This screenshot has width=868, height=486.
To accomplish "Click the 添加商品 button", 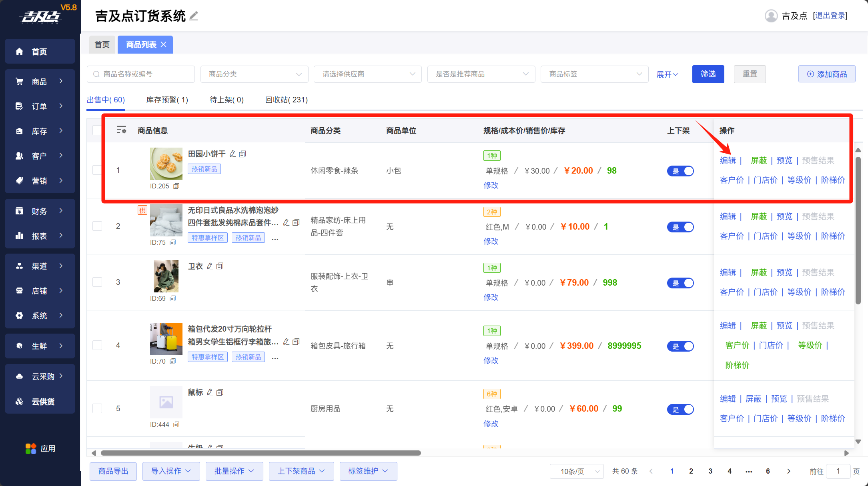I will point(827,74).
